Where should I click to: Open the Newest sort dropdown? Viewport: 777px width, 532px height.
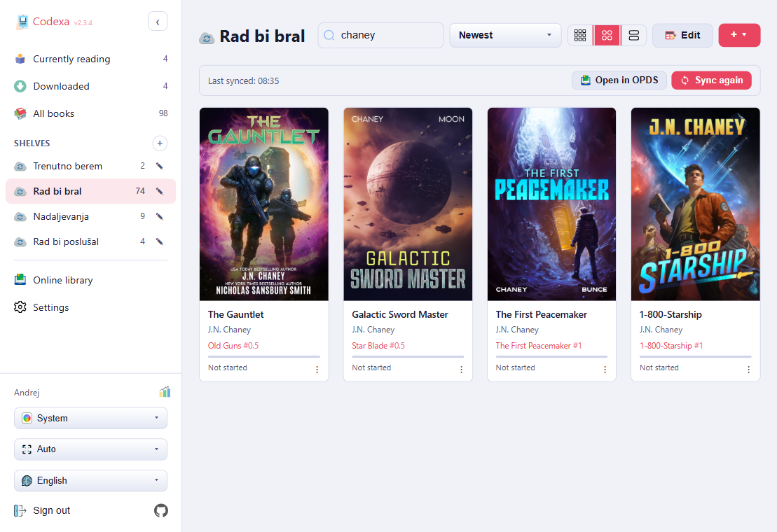pos(505,35)
